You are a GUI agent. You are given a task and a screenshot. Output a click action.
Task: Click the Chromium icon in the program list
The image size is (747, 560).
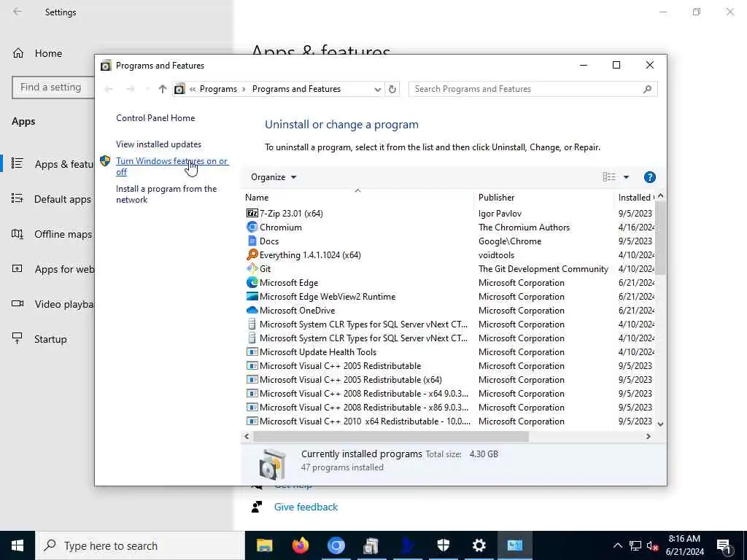252,227
